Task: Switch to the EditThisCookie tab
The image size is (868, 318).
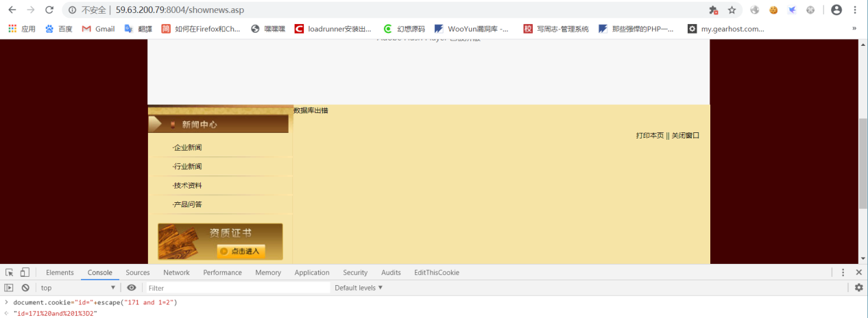Action: click(x=437, y=273)
